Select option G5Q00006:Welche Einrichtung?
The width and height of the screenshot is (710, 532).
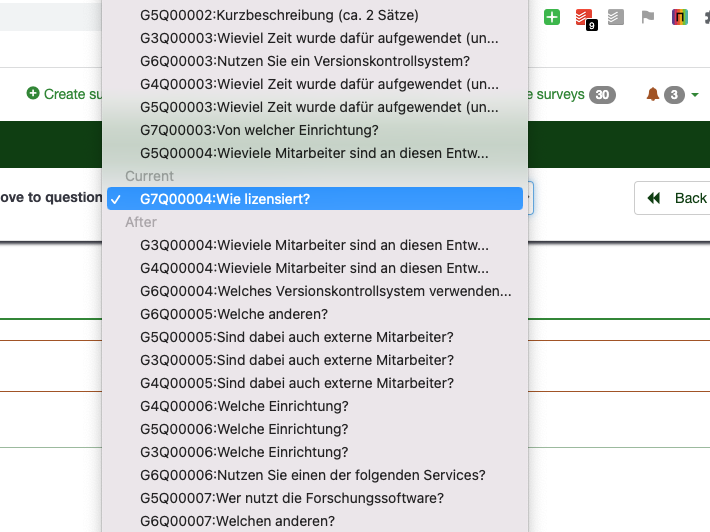[x=315, y=429]
